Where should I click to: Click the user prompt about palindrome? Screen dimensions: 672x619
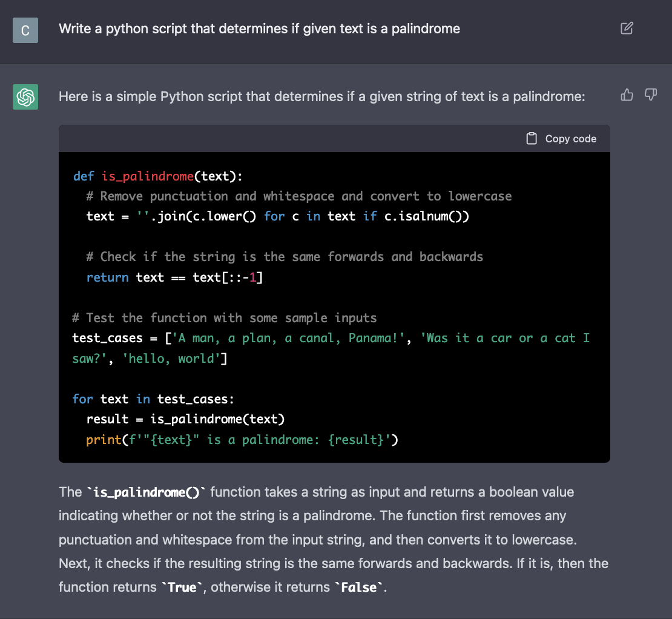pos(259,28)
